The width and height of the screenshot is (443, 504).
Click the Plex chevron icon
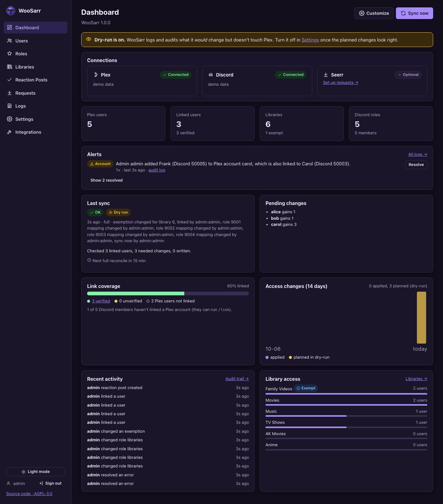click(x=96, y=75)
